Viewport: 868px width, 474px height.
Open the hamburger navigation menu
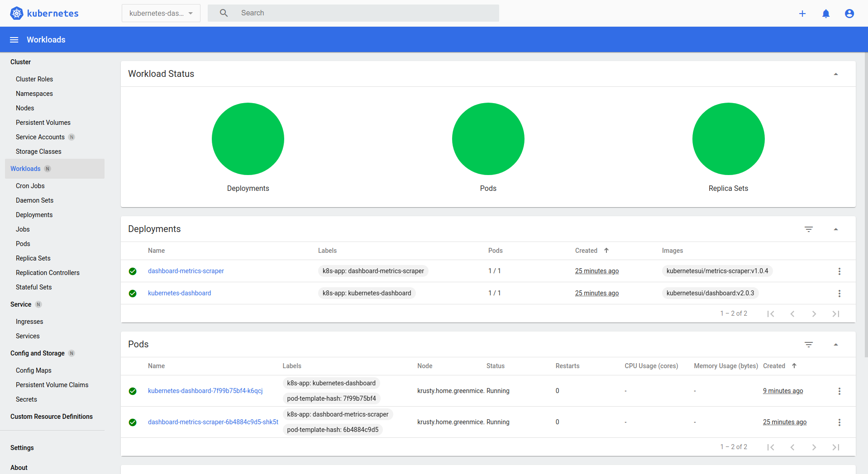(14, 40)
